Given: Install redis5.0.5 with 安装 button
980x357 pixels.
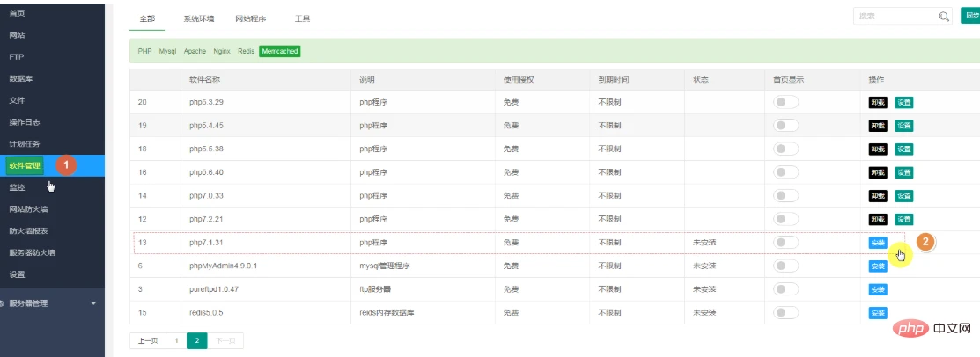Looking at the screenshot, I should pos(878,313).
